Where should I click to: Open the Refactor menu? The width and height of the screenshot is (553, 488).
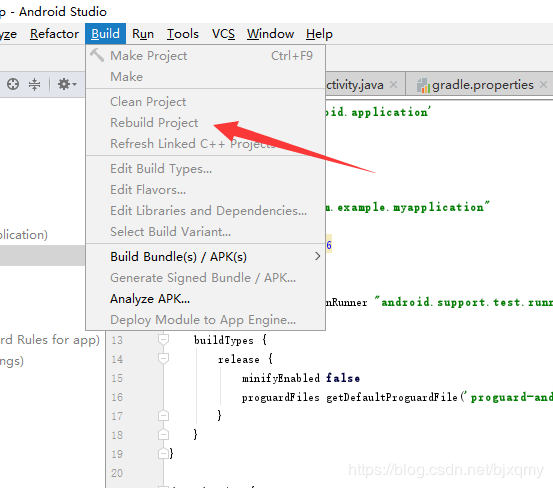tap(54, 34)
